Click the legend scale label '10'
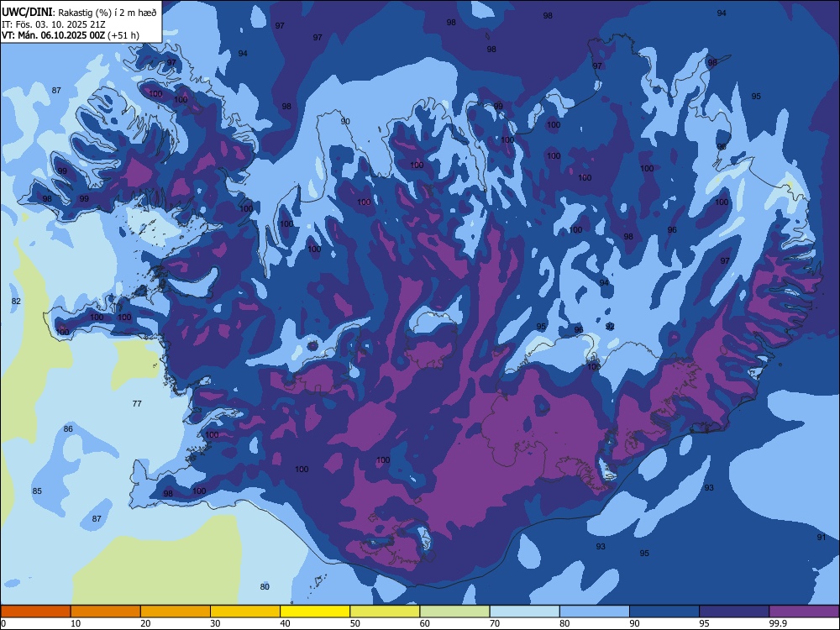The height and width of the screenshot is (630, 840). [76, 623]
